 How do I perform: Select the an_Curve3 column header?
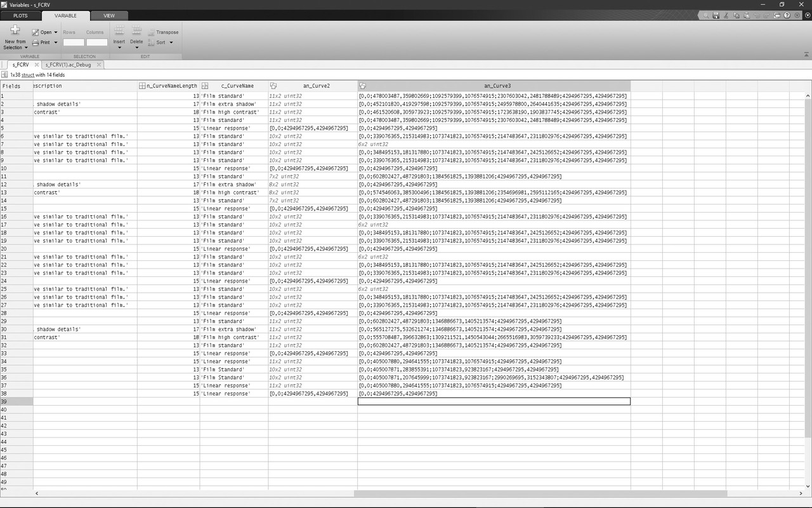click(x=494, y=86)
